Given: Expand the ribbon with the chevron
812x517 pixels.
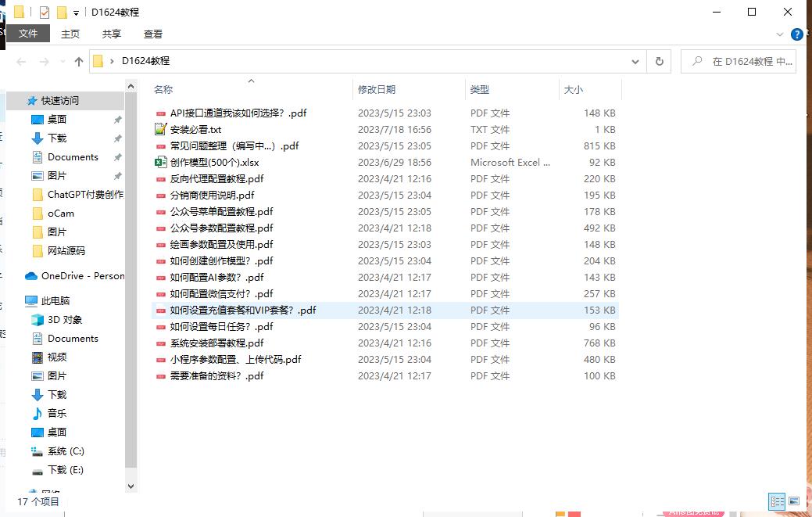Looking at the screenshot, I should tap(779, 34).
